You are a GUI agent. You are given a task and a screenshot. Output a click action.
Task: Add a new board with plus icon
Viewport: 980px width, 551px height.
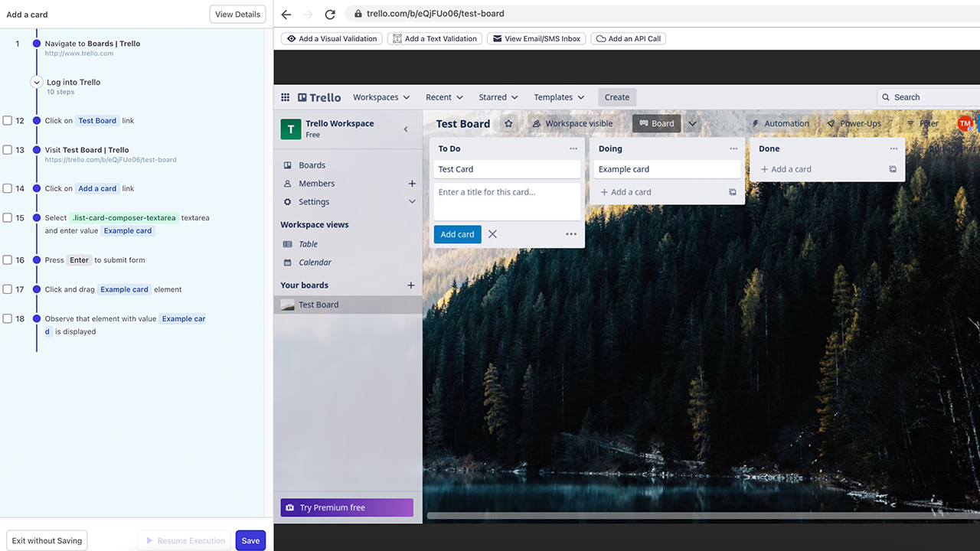(x=411, y=285)
